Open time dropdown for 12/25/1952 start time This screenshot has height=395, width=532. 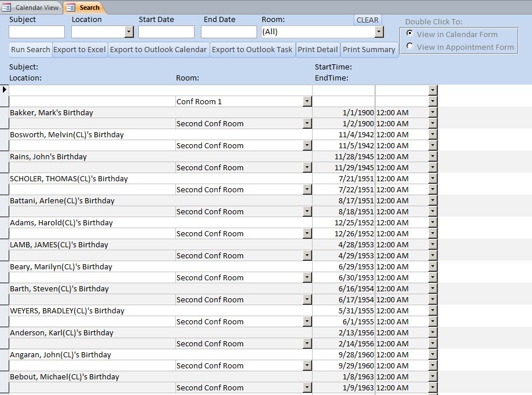point(432,222)
